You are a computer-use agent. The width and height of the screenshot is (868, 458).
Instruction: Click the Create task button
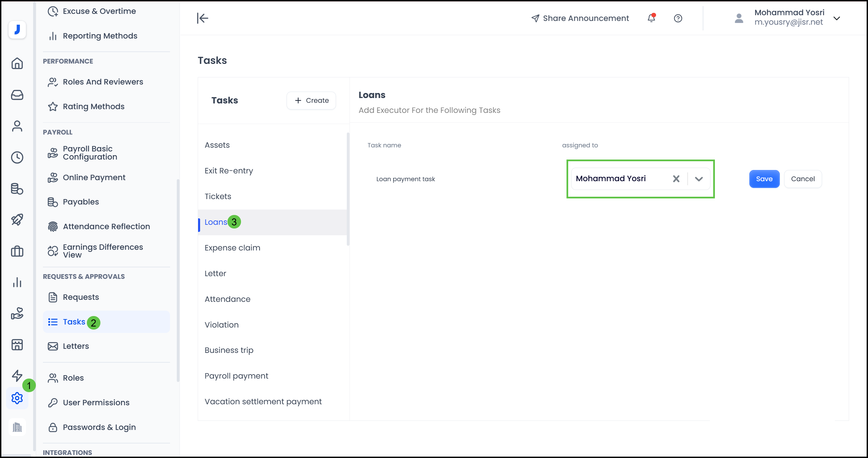(x=311, y=100)
